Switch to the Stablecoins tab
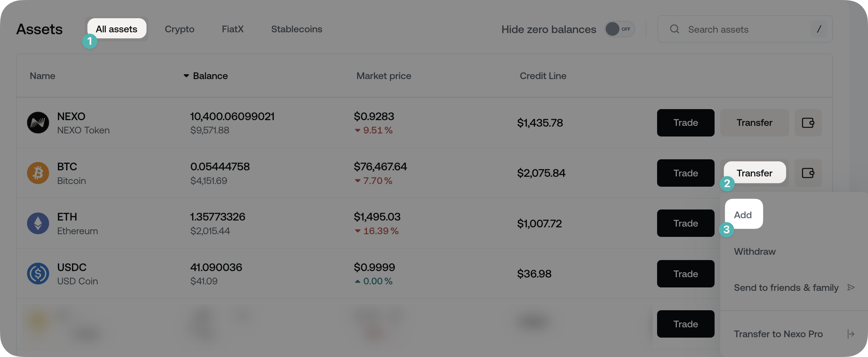Screen dimensions: 868x357 coord(297,29)
